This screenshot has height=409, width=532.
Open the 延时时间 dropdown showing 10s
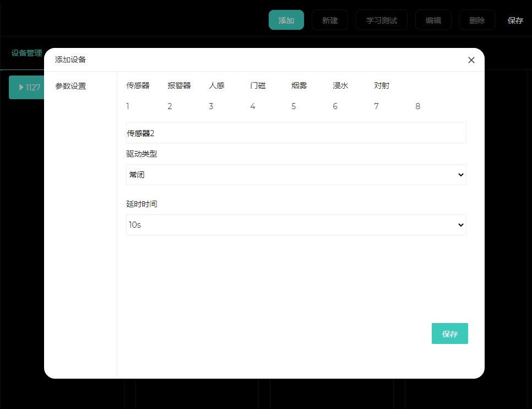click(296, 224)
